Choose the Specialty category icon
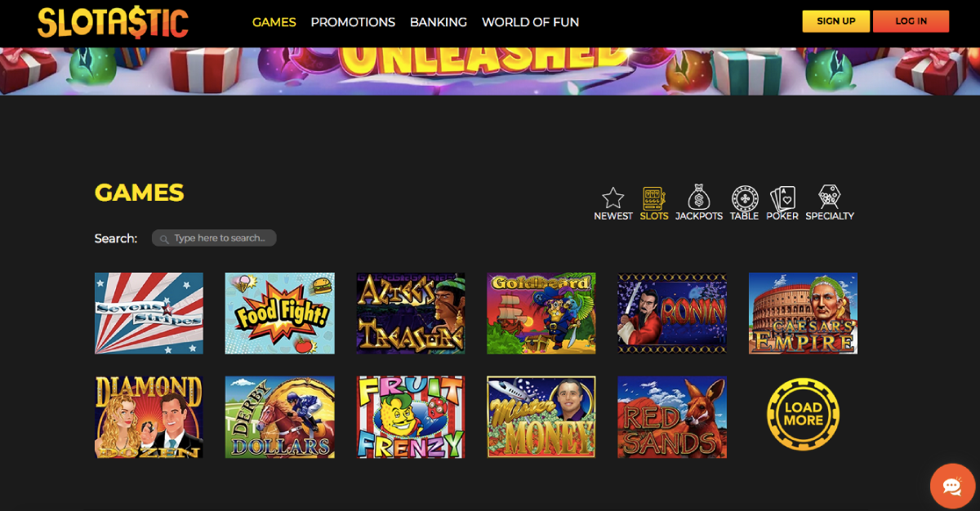 click(830, 198)
